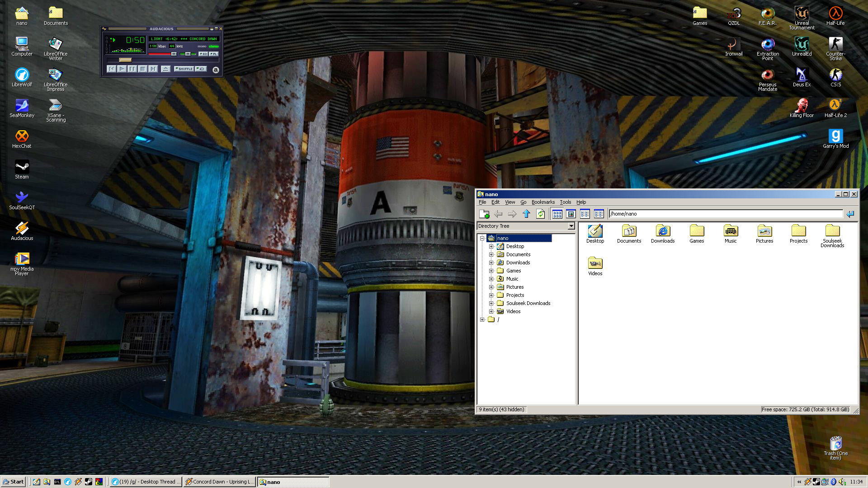Toggle Shuffle in Audacious player

coord(184,69)
